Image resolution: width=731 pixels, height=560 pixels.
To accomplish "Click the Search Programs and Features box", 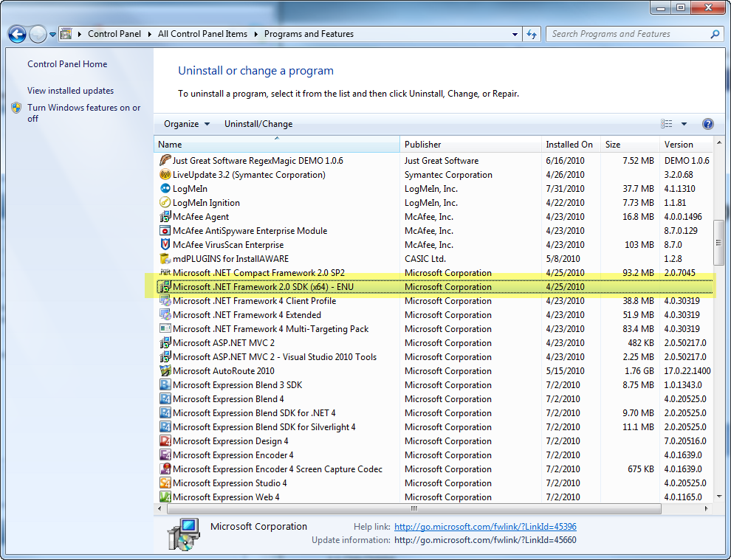I will [628, 34].
